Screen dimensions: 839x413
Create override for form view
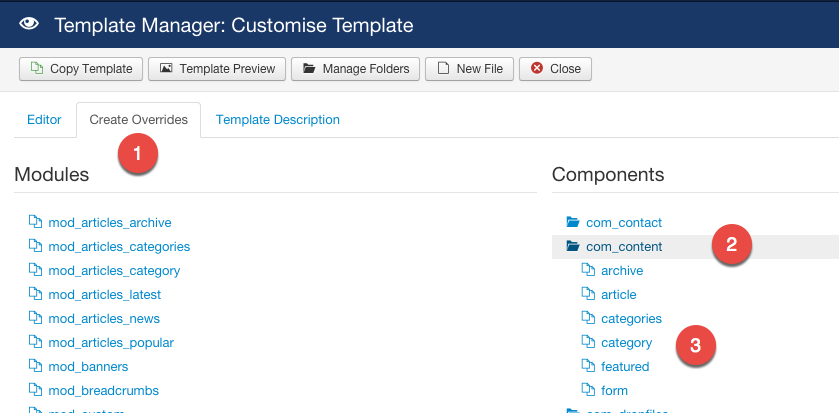(x=614, y=391)
